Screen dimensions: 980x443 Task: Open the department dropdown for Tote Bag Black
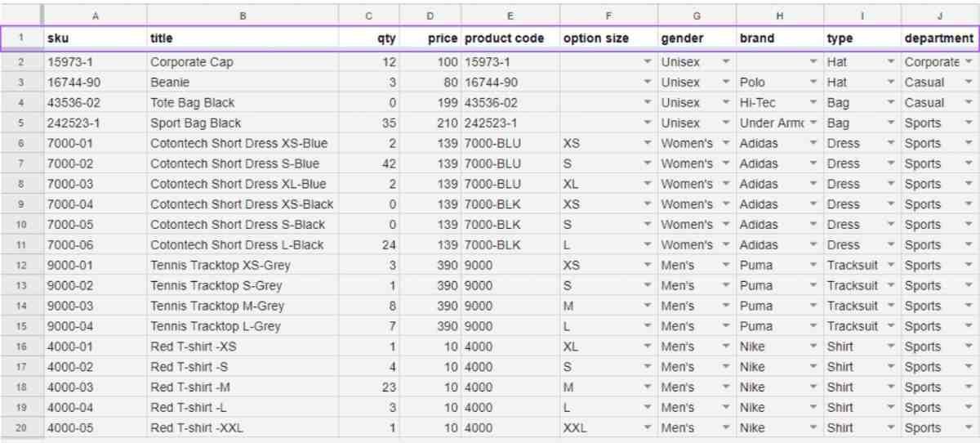click(x=969, y=103)
